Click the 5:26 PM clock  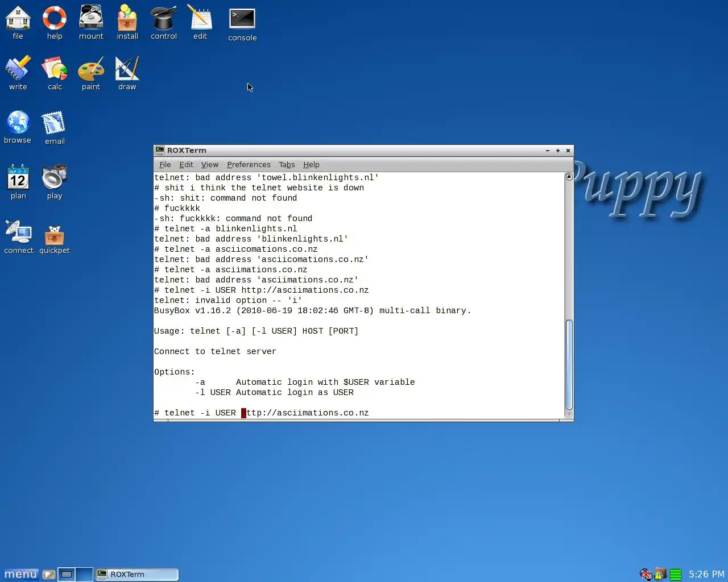(x=706, y=574)
